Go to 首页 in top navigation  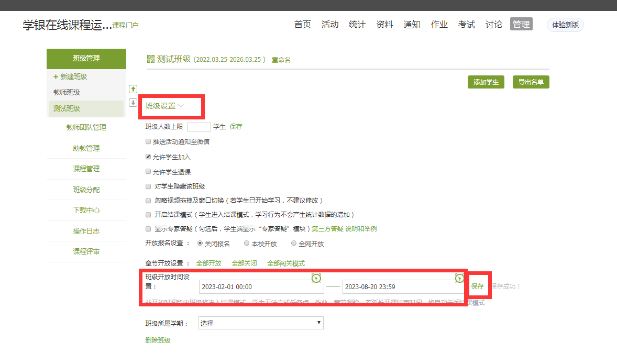click(x=303, y=25)
